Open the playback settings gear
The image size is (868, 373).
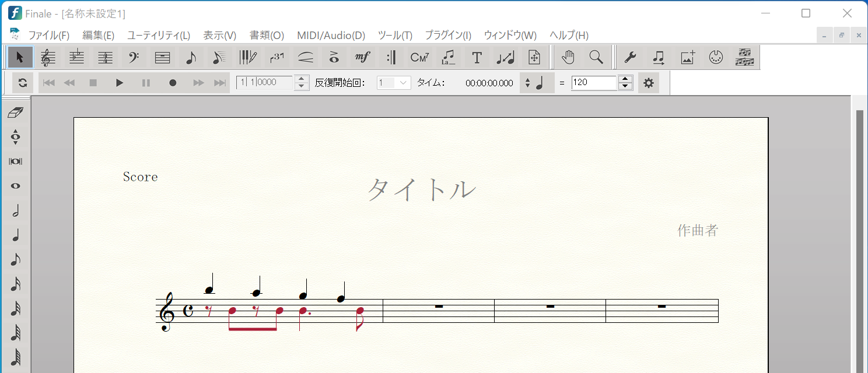pyautogui.click(x=649, y=83)
